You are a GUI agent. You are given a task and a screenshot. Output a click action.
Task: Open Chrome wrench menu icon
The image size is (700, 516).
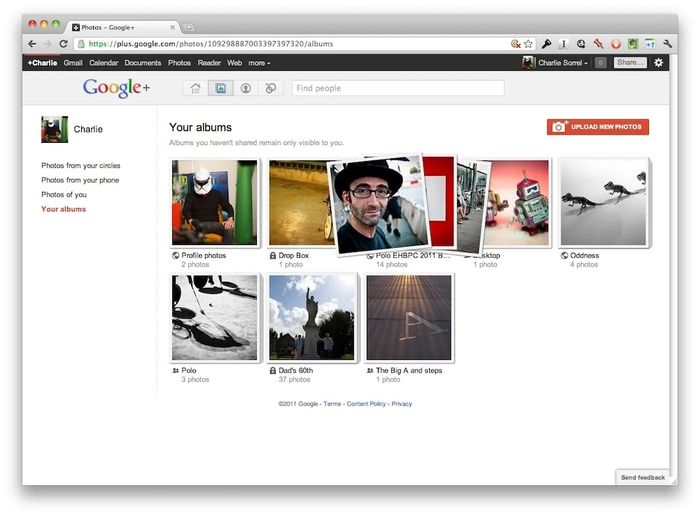[667, 44]
